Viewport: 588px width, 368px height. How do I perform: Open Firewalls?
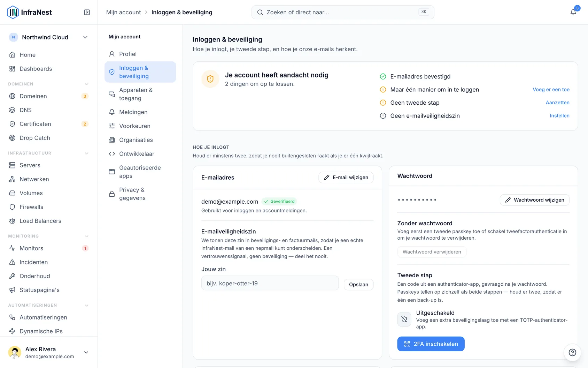[49, 207]
